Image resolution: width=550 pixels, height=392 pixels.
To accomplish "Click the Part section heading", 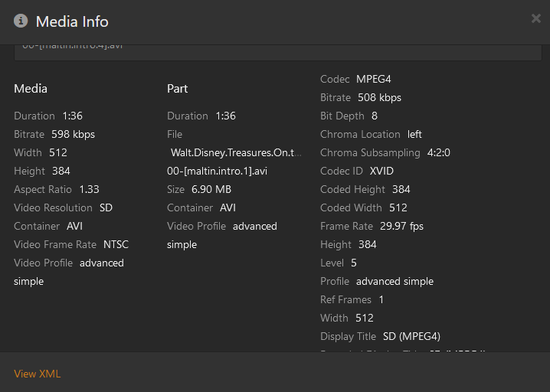I will [x=177, y=88].
